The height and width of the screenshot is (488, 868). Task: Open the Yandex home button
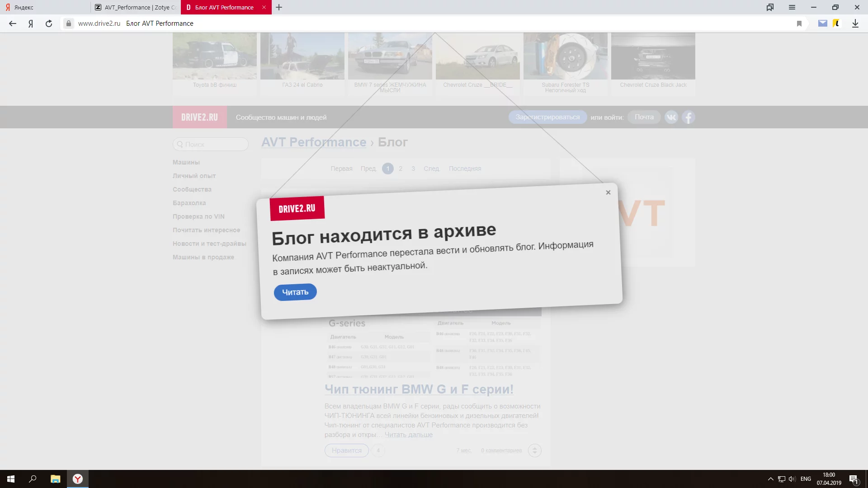point(31,23)
